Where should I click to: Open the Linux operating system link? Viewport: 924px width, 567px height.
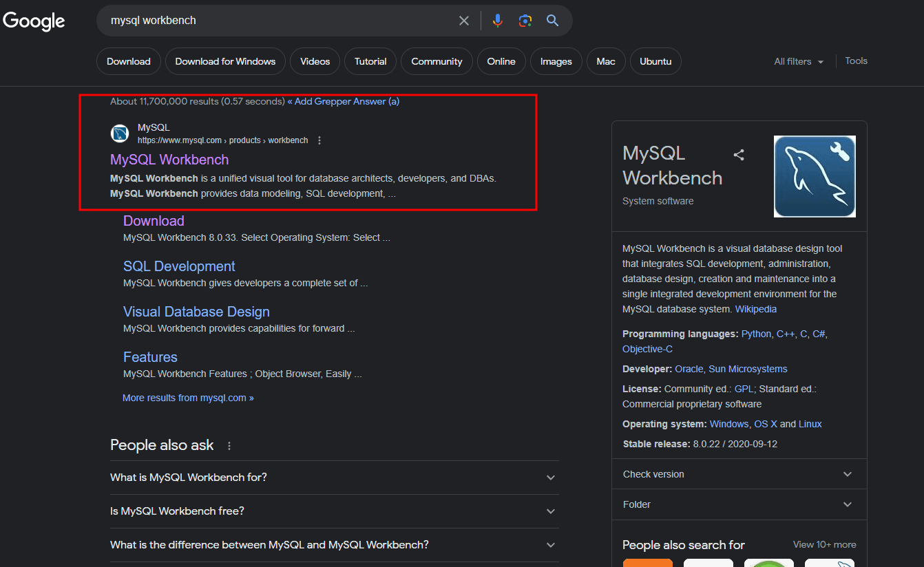(x=810, y=424)
